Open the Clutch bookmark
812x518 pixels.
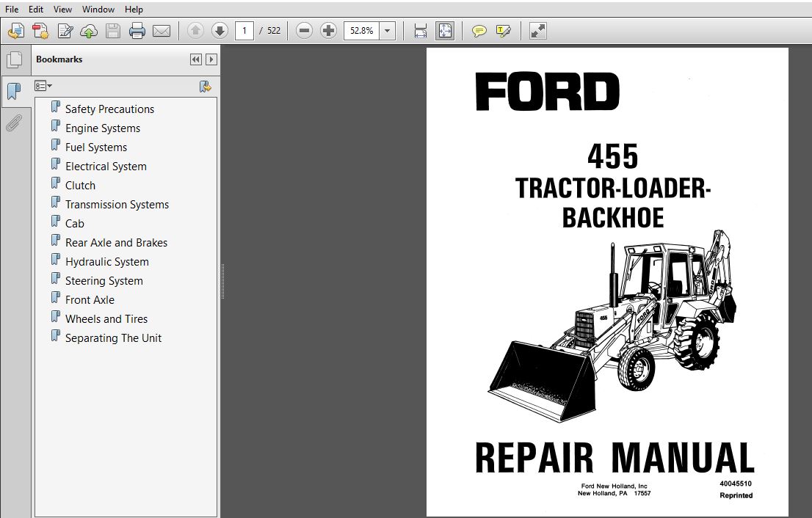pyautogui.click(x=80, y=185)
